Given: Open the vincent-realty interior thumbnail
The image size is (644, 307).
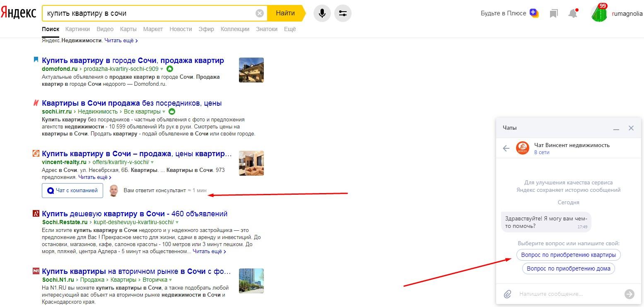Looking at the screenshot, I should pos(251,163).
